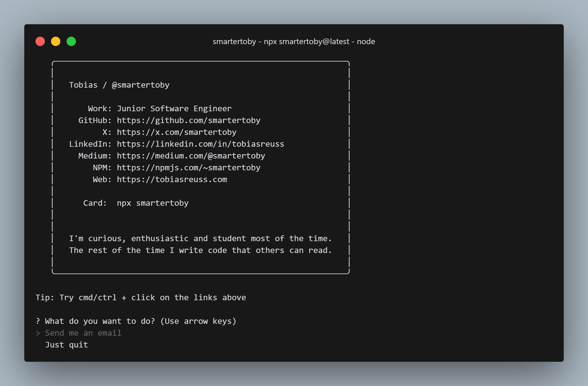Image resolution: width=588 pixels, height=386 pixels.
Task: Open the LinkedIn link for tobiasreuss
Action: (200, 144)
